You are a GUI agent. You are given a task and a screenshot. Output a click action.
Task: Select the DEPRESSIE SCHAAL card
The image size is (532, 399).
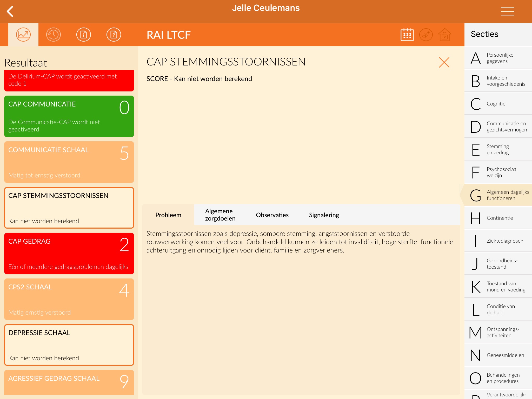pyautogui.click(x=69, y=345)
